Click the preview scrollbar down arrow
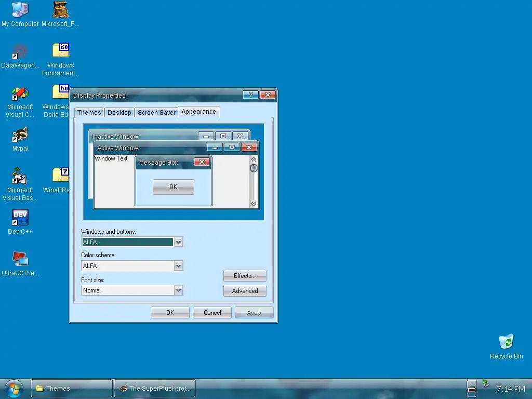 [x=254, y=204]
